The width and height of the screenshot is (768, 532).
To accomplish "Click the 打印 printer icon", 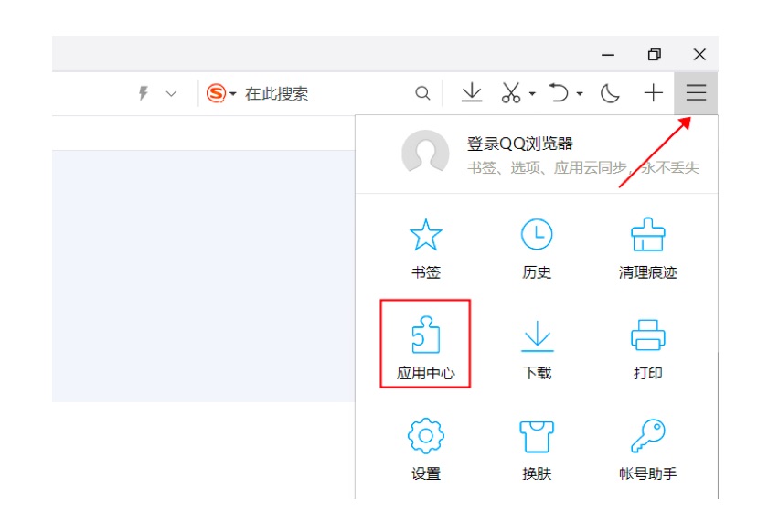I will pos(647,335).
